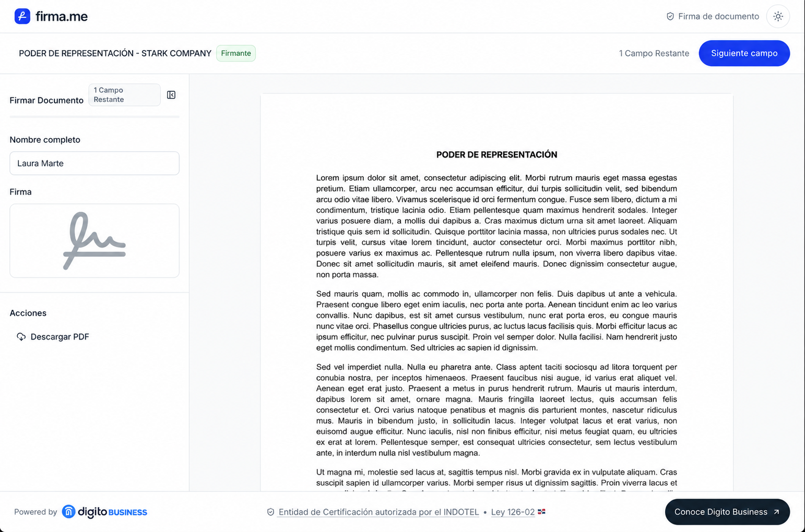
Task: Click the Acciones section heading
Action: [x=28, y=313]
